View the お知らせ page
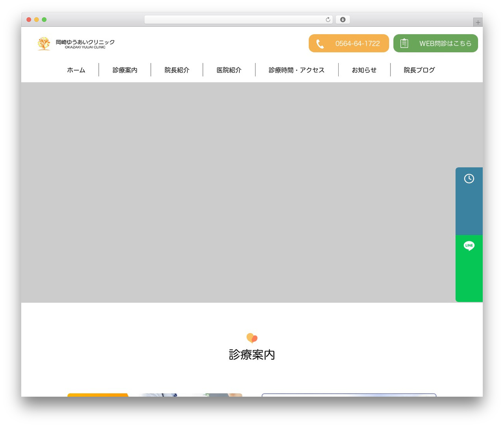This screenshot has height=427, width=504. (x=364, y=70)
